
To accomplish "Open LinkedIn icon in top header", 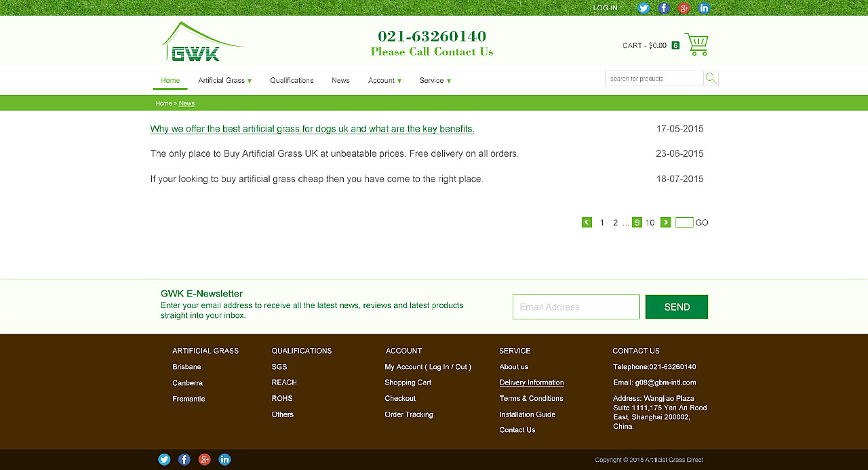I will coord(704,8).
